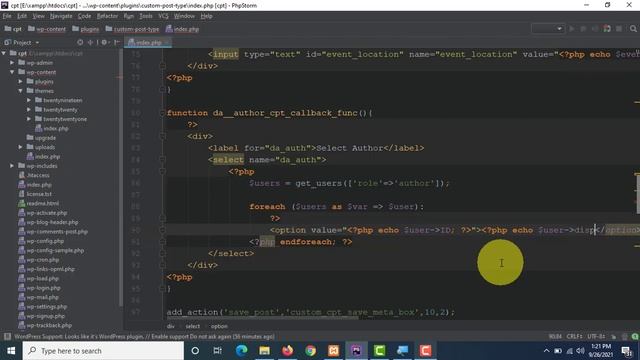Click the PhpStorm taskbar icon

click(x=356, y=351)
